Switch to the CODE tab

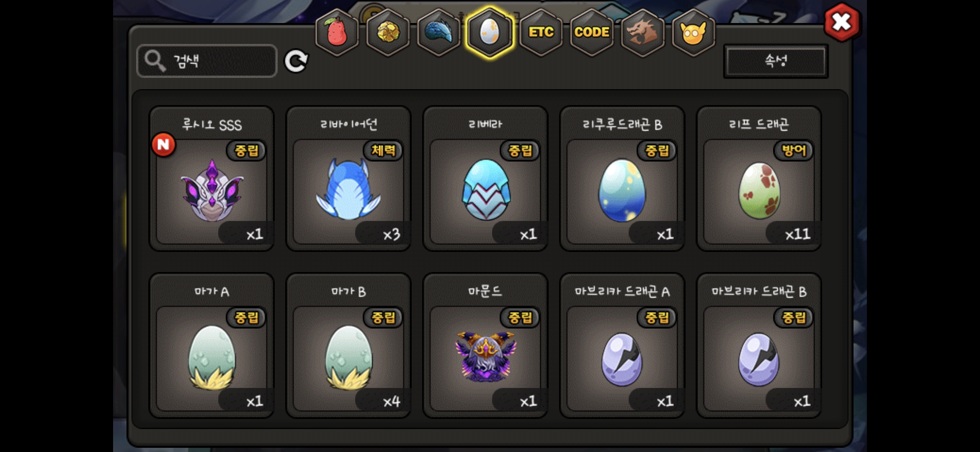coord(592,32)
